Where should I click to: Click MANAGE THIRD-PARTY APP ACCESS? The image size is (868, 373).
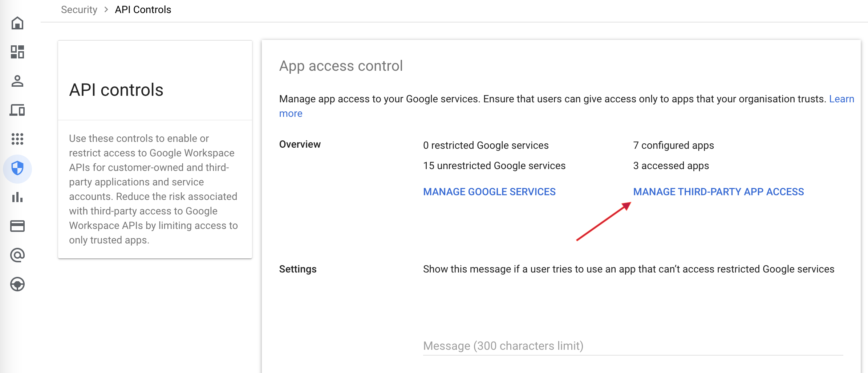pos(718,192)
